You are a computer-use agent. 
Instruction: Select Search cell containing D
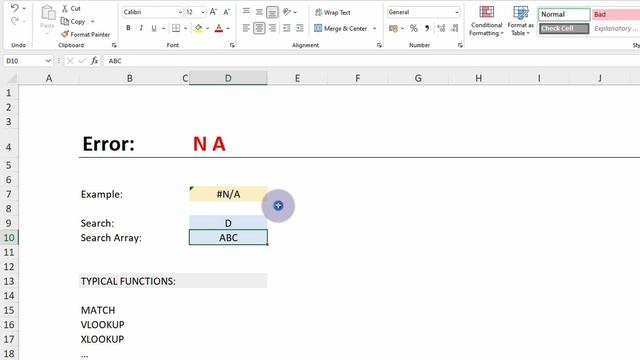[228, 223]
